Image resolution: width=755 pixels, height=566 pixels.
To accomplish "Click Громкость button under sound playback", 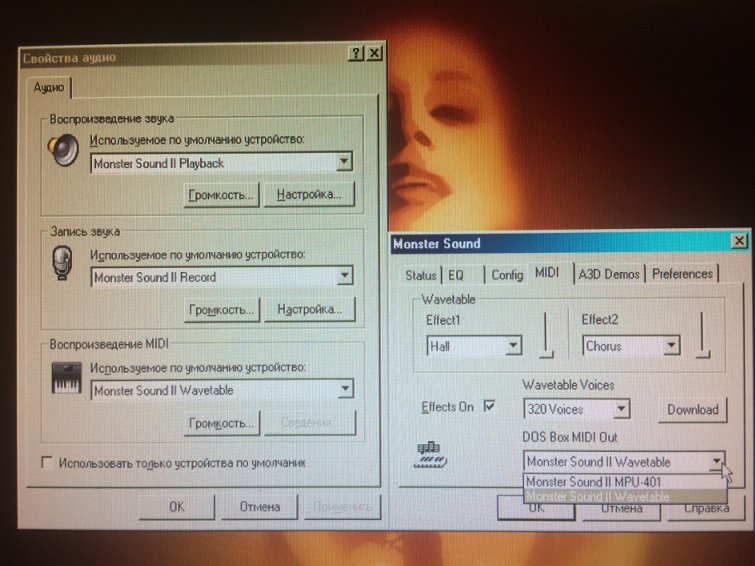I will click(x=221, y=195).
